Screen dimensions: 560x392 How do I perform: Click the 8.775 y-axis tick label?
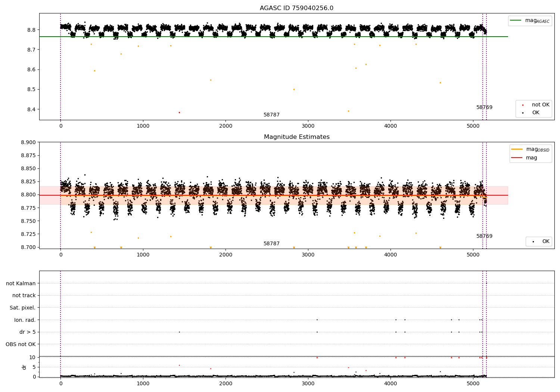point(29,208)
